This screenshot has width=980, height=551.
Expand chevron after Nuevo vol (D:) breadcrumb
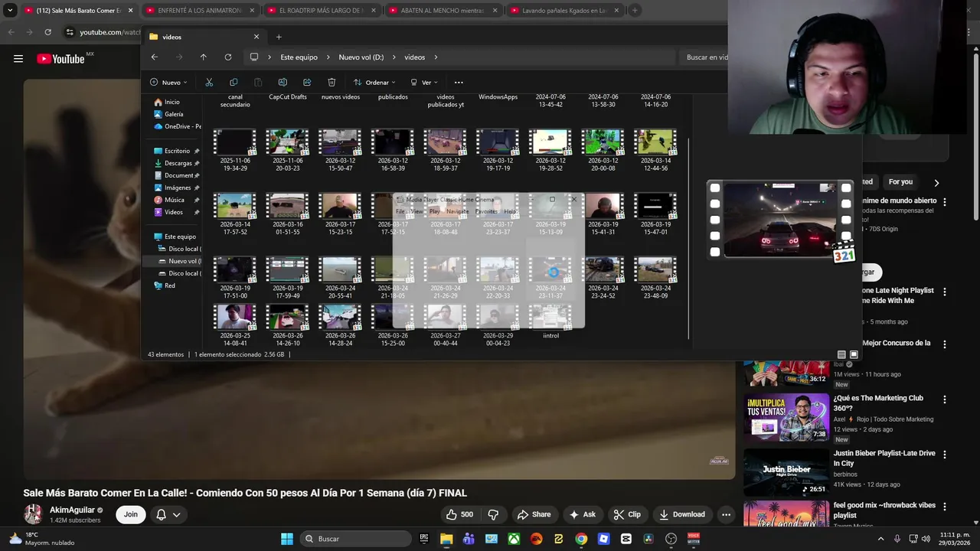394,57
